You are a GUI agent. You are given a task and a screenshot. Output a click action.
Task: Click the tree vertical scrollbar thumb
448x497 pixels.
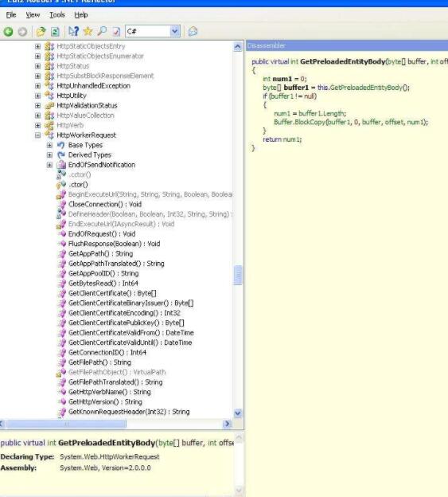tap(238, 275)
